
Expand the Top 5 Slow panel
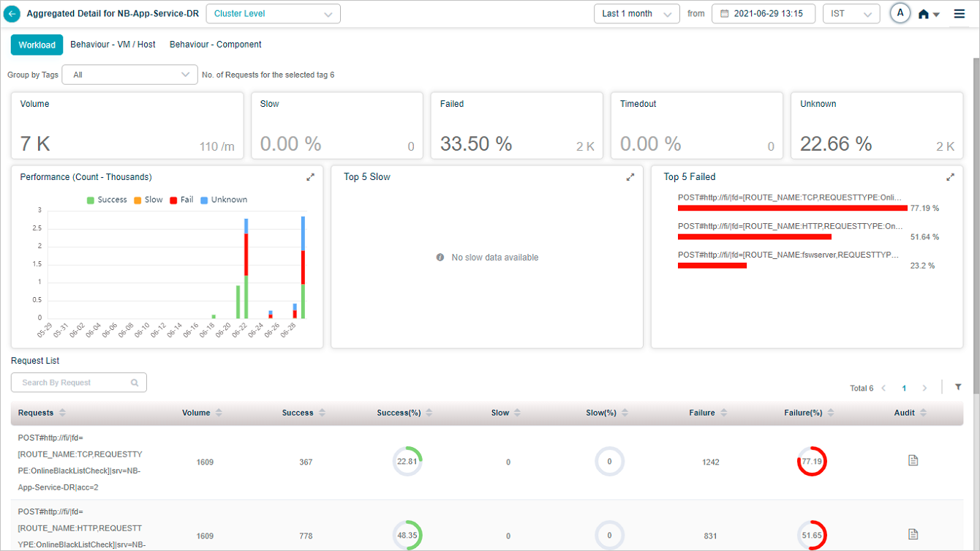pyautogui.click(x=630, y=177)
